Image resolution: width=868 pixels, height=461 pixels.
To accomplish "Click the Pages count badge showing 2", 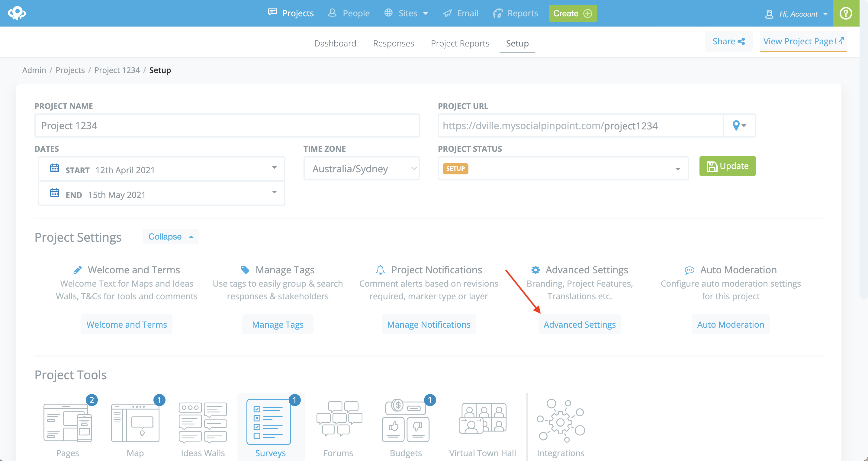I will [92, 400].
